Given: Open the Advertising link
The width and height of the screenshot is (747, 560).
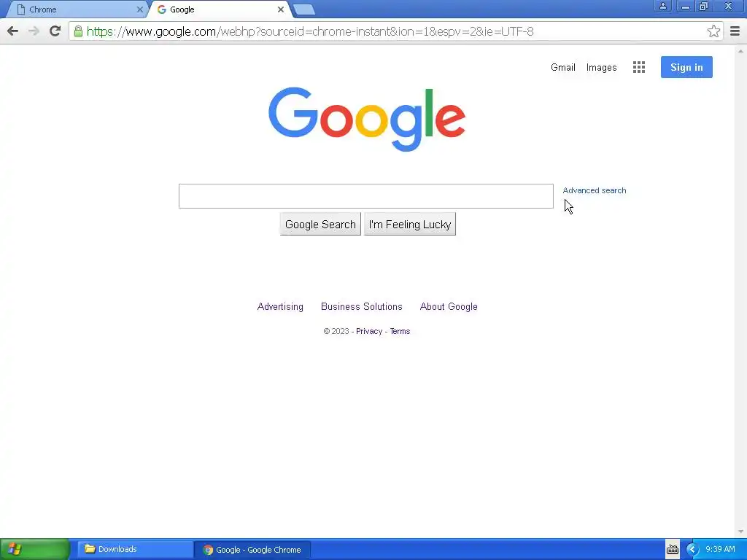Looking at the screenshot, I should (280, 307).
